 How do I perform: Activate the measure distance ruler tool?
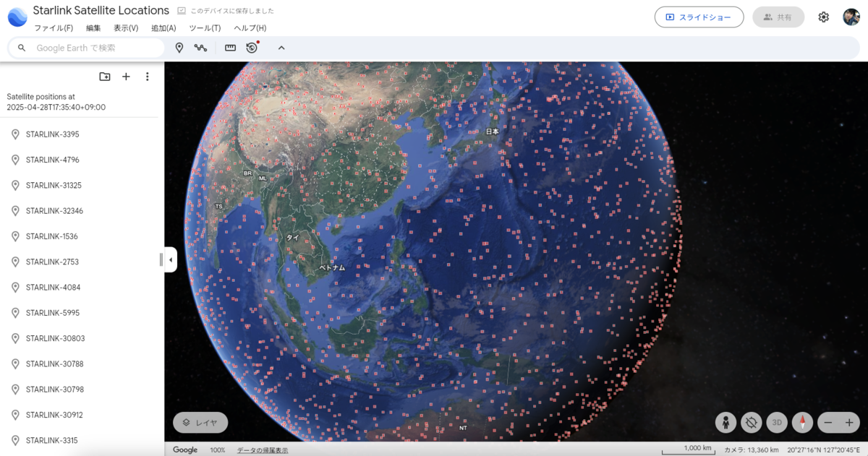(230, 48)
